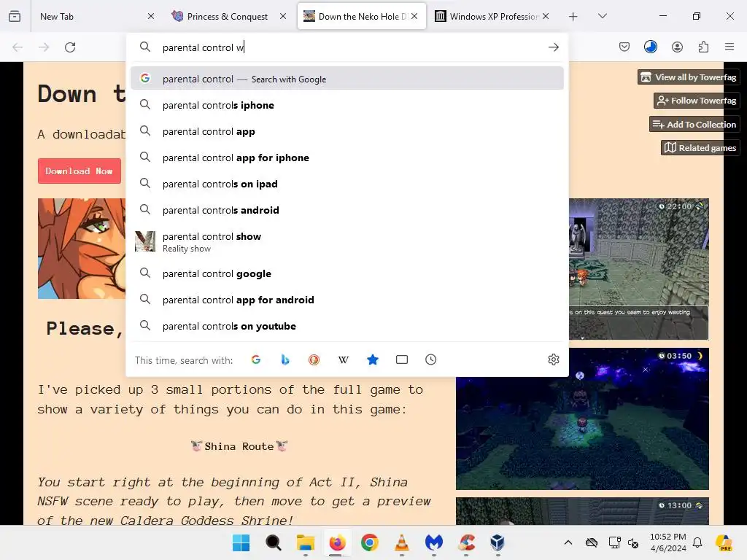This screenshot has width=747, height=560.
Task: Search this time with Bing icon
Action: pos(285,359)
